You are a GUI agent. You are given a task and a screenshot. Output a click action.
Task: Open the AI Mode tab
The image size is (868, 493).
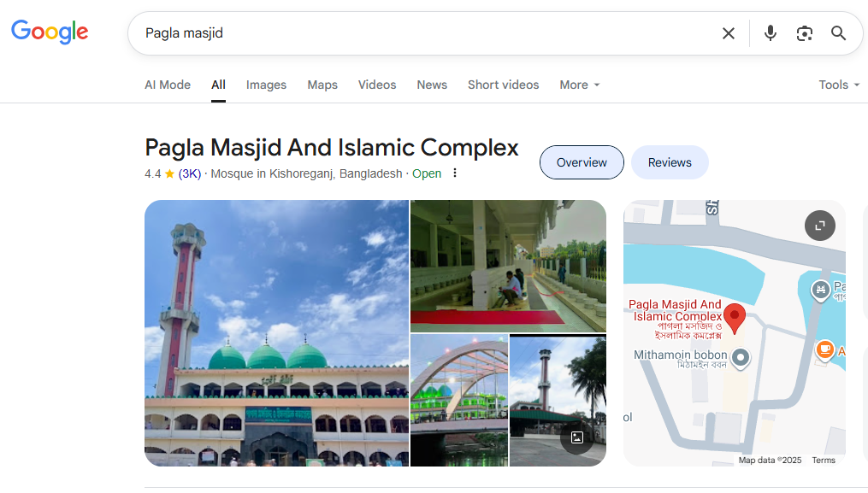[x=168, y=85]
